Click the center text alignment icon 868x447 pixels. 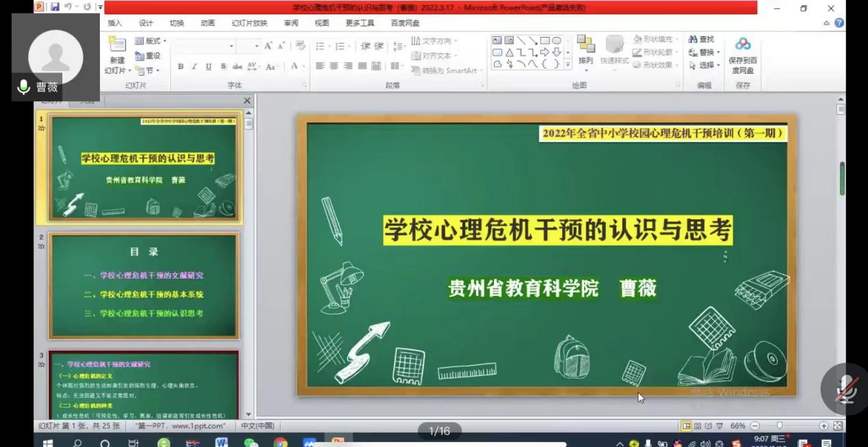click(x=333, y=66)
